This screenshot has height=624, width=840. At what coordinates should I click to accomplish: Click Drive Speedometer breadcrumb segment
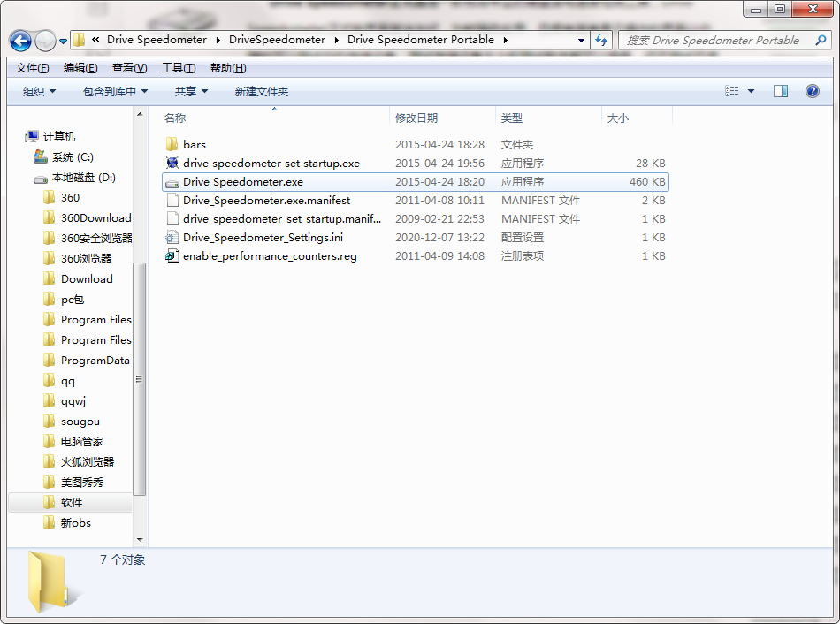(157, 40)
